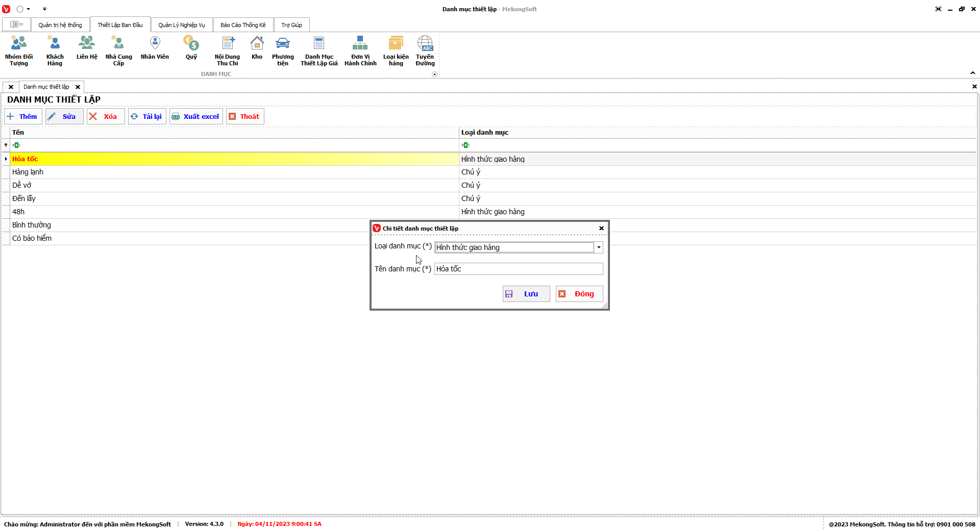
Task: Open the quick access toolbar dropdown arrow
Action: [x=44, y=9]
